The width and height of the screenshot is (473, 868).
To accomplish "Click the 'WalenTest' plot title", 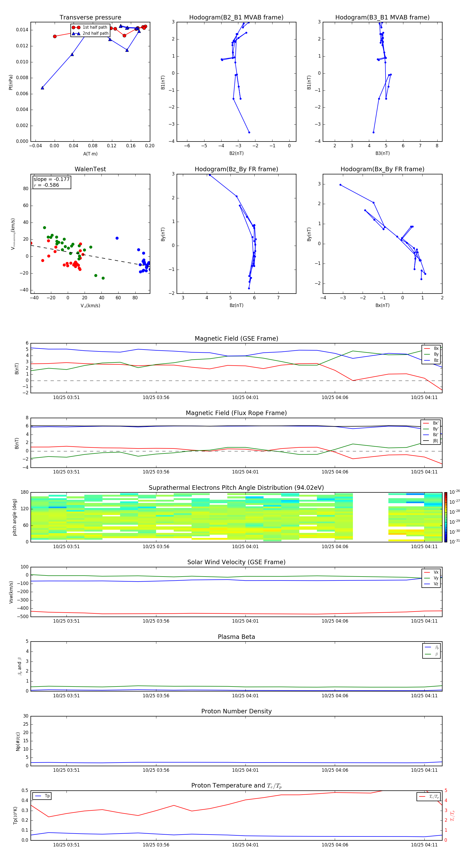I will [90, 169].
